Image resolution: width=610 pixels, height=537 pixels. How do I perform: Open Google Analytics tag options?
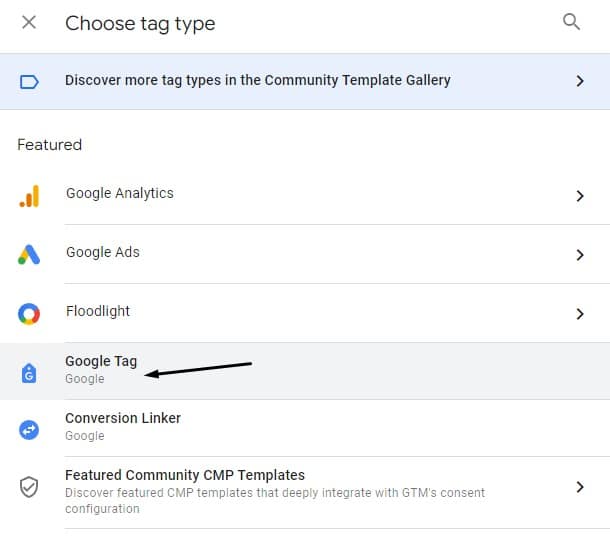pyautogui.click(x=305, y=196)
